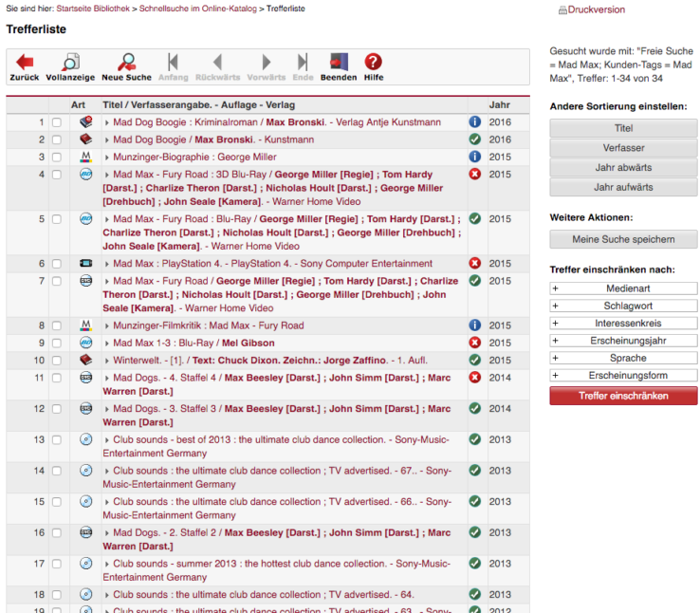Select checkbox for result 6 PlayStation entry

pyautogui.click(x=57, y=264)
